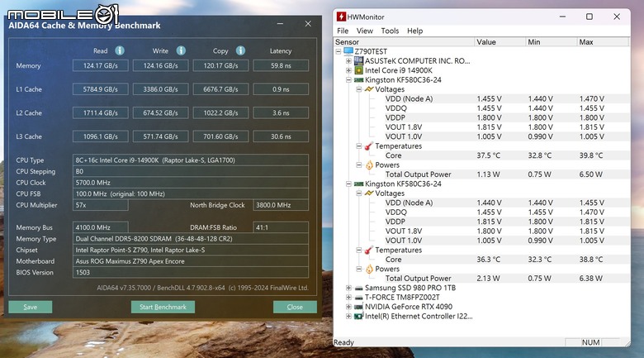
Task: Expand the T-FORCE TM8FPZ002T node
Action: pyautogui.click(x=348, y=298)
